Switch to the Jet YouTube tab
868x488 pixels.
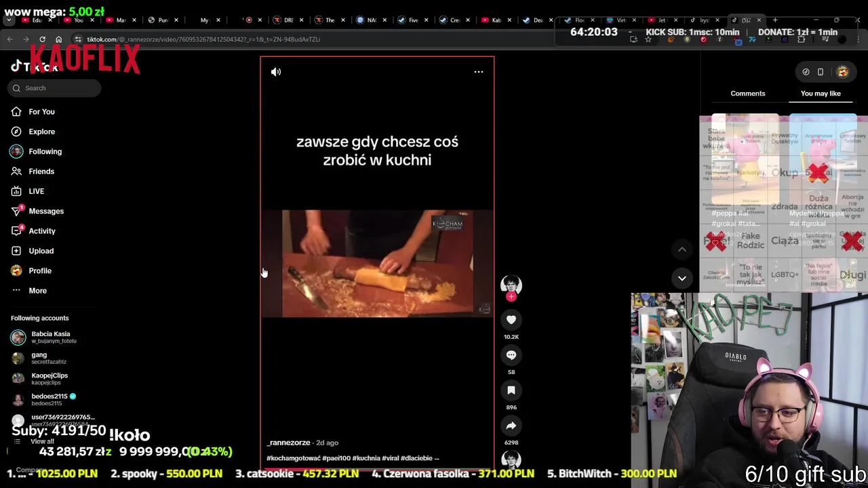(662, 20)
